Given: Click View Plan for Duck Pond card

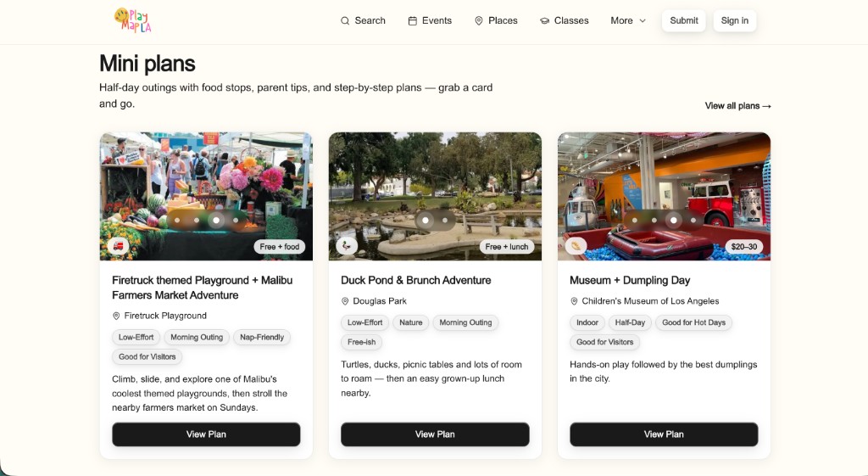Looking at the screenshot, I should pos(435,434).
